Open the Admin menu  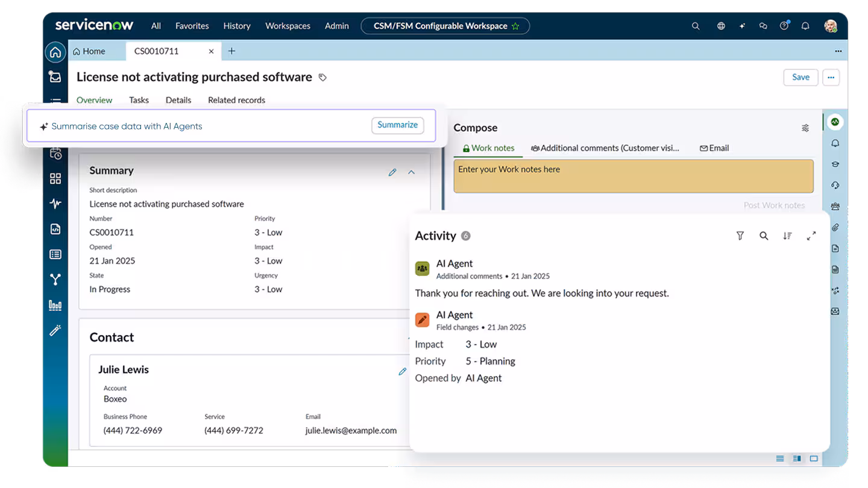pos(337,26)
